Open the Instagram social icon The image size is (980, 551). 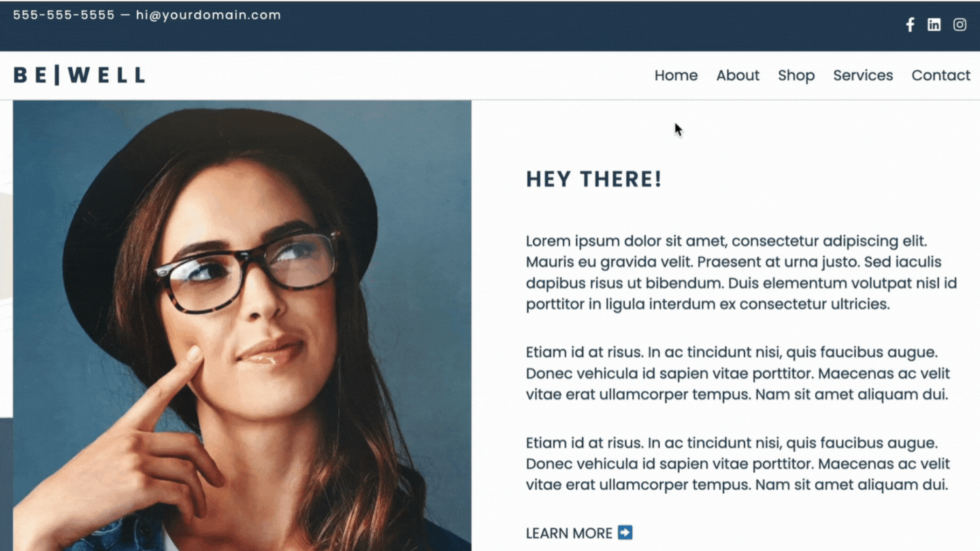pyautogui.click(x=960, y=25)
